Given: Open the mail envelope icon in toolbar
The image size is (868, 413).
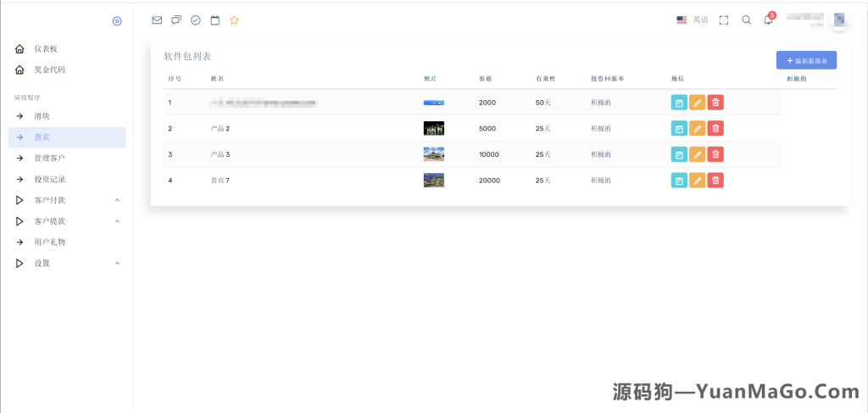Looking at the screenshot, I should pos(157,20).
